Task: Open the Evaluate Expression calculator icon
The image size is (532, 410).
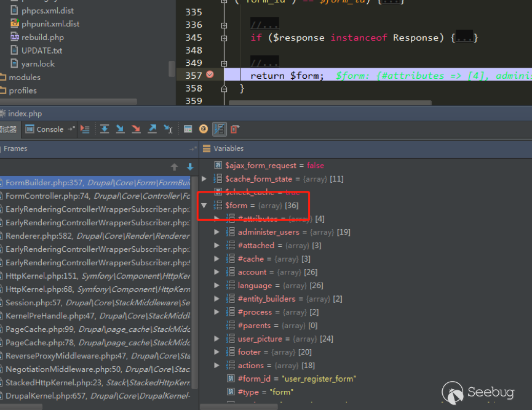Action: 188,129
